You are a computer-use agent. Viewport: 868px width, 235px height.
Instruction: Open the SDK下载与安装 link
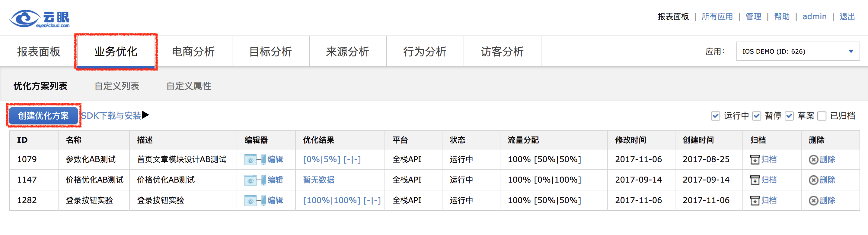click(x=111, y=116)
